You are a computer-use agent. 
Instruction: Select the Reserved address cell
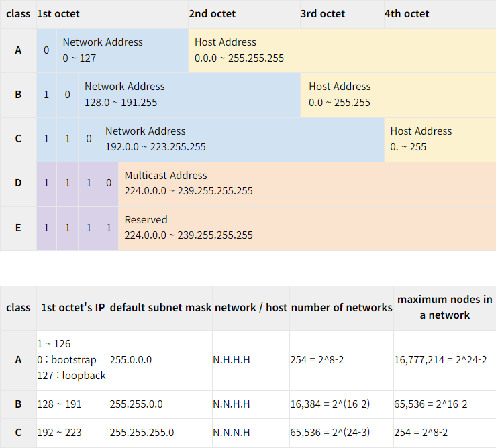(x=307, y=228)
